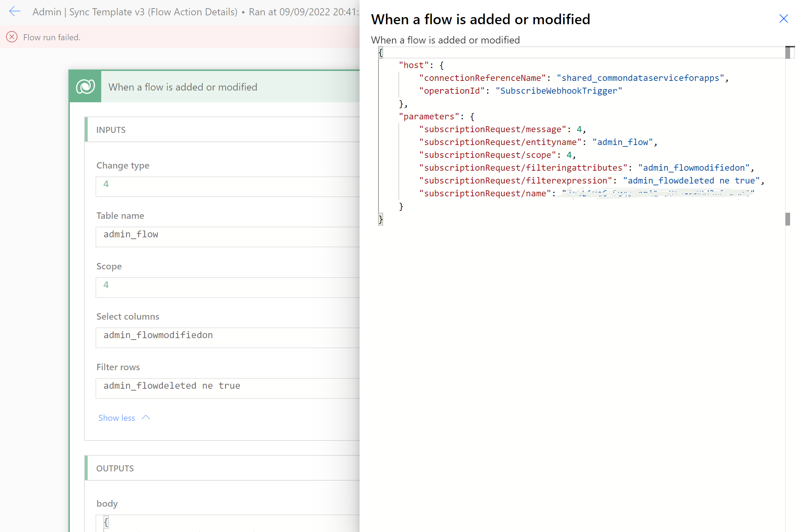The width and height of the screenshot is (799, 532).
Task: Click the red flow failed error icon
Action: click(x=12, y=37)
